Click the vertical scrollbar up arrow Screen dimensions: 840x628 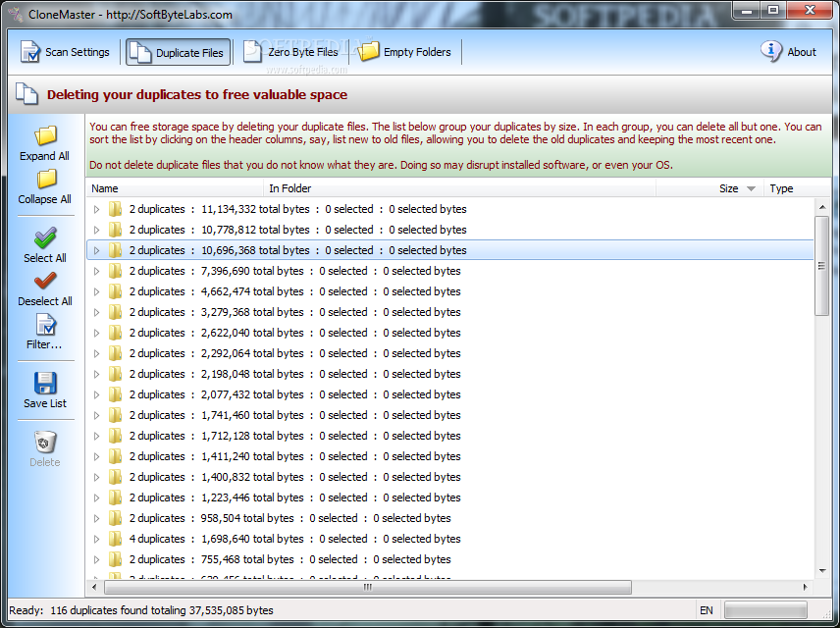(822, 207)
